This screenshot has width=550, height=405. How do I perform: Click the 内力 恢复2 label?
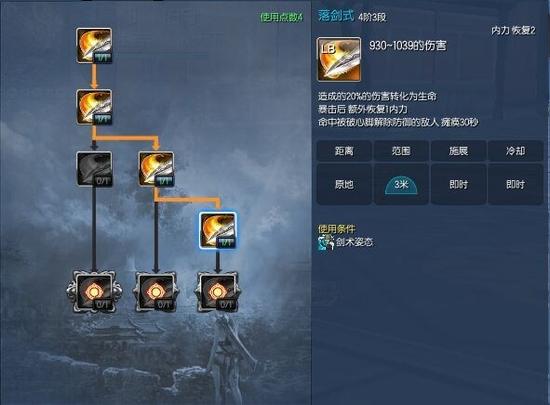pyautogui.click(x=513, y=31)
